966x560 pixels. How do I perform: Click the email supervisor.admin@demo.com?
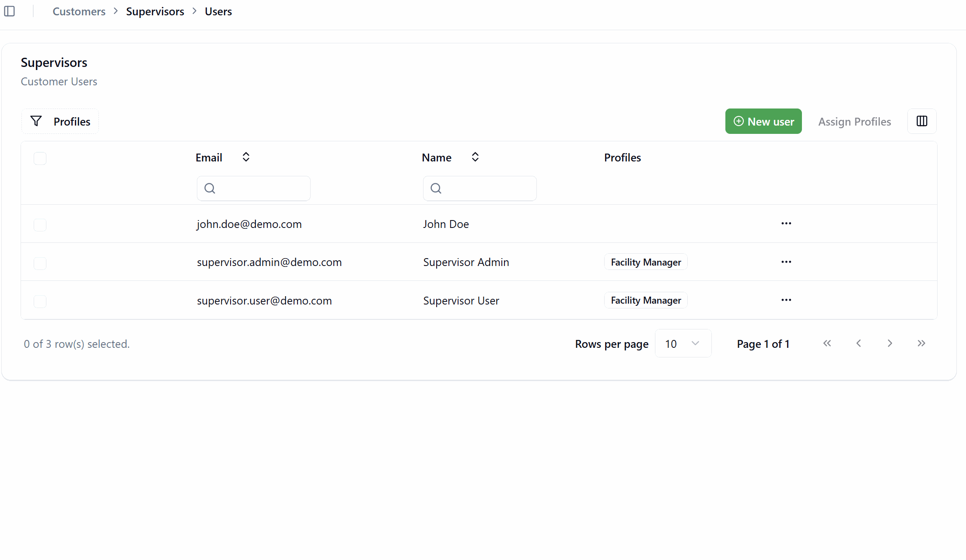point(269,262)
